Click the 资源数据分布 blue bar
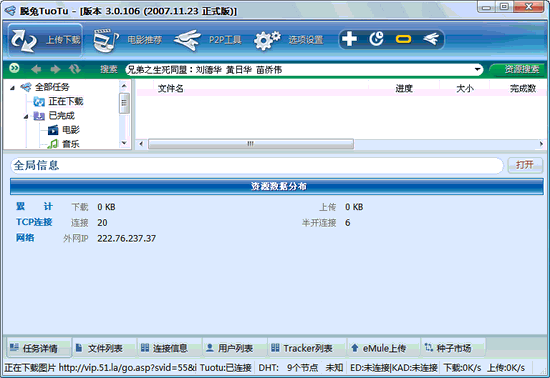The height and width of the screenshot is (378, 550). click(277, 186)
